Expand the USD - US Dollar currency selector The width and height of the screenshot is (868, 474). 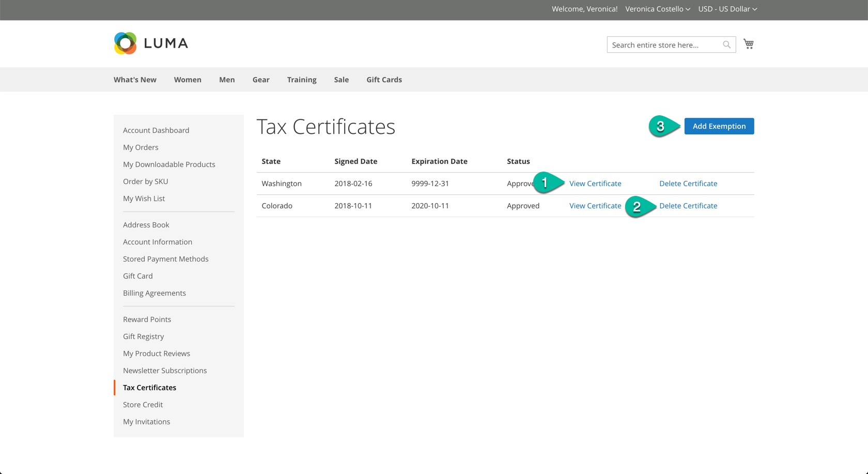pos(727,9)
